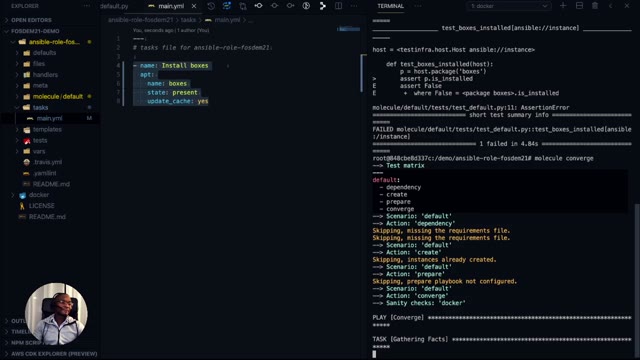Open changes with previous revision icon

(258, 6)
